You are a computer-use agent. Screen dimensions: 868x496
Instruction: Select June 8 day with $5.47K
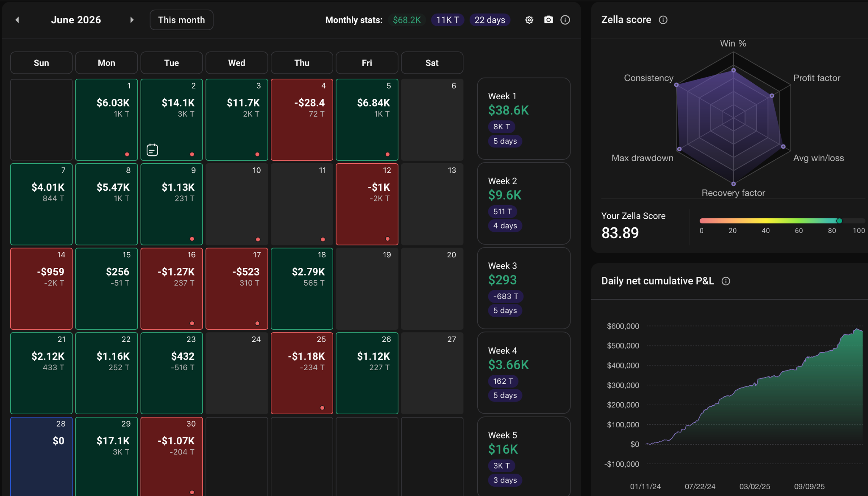click(x=106, y=204)
